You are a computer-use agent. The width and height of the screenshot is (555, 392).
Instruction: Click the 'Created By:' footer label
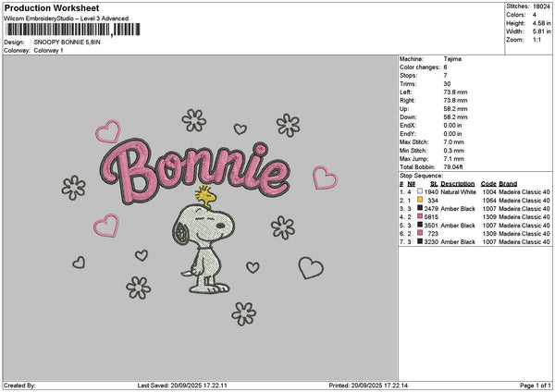tap(19, 386)
